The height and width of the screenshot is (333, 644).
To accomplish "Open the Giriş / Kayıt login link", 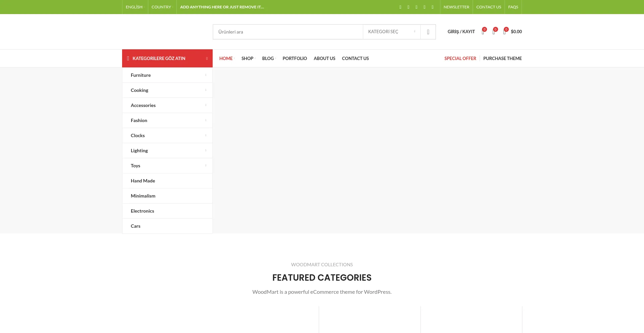I will 461,32.
